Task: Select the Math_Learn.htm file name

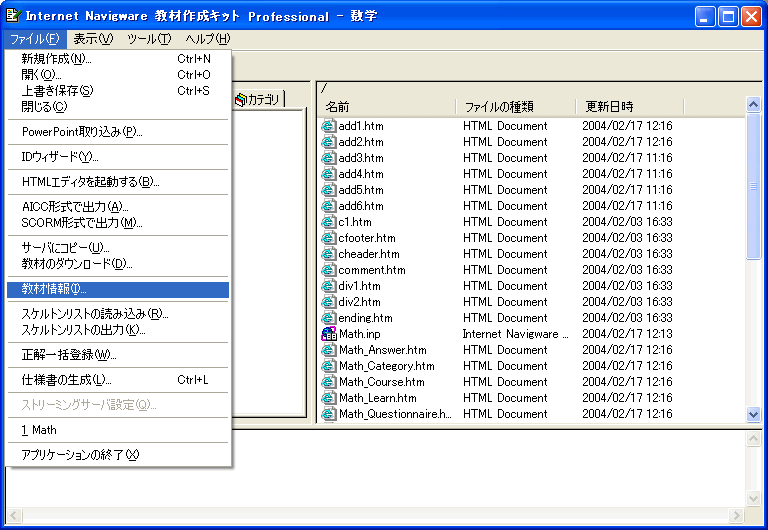Action: [378, 398]
